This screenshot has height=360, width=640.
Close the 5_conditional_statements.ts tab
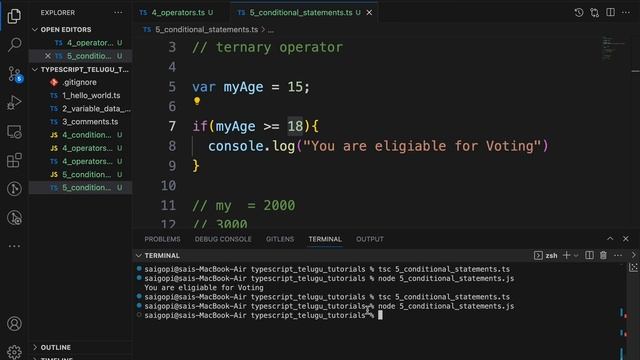click(369, 13)
